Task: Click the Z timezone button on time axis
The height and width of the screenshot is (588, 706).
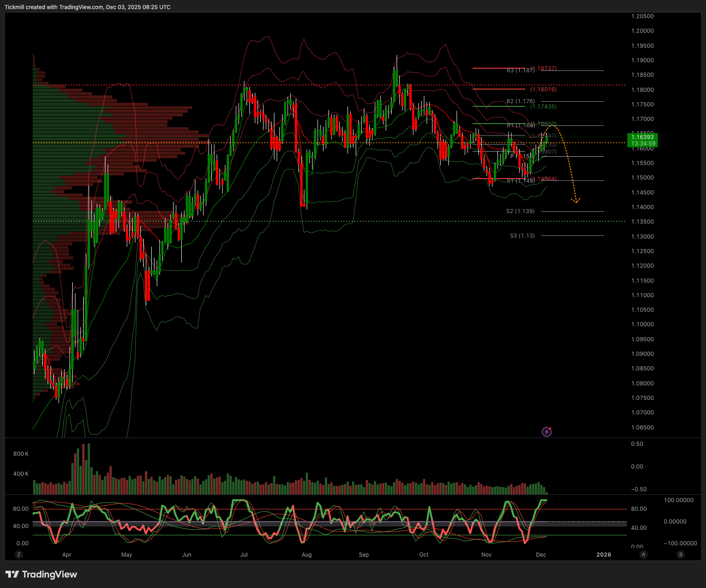Action: click(19, 554)
